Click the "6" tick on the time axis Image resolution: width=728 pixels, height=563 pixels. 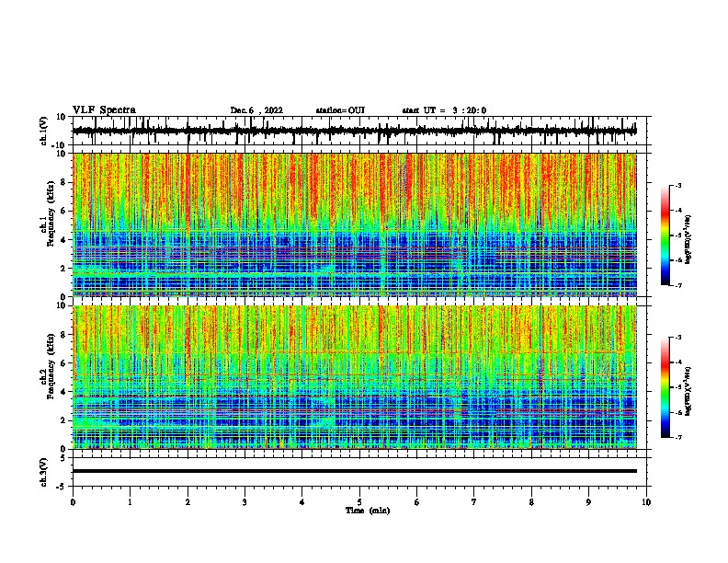tap(416, 502)
